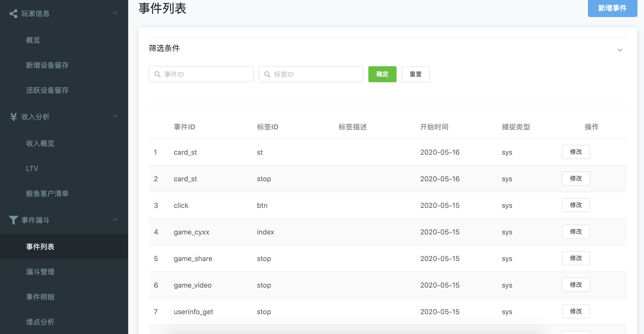Image resolution: width=644 pixels, height=334 pixels.
Task: Collapse the 收入分析 sidebar group
Action: (115, 116)
